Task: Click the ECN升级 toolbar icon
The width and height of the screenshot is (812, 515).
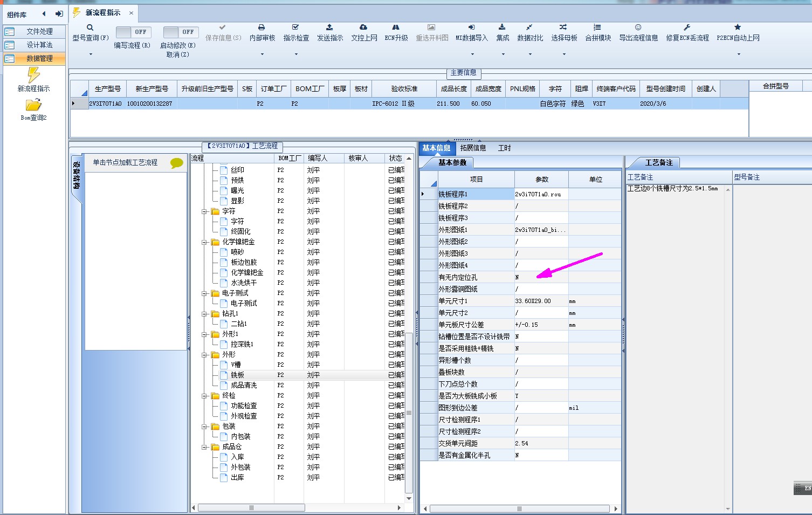Action: (x=396, y=27)
